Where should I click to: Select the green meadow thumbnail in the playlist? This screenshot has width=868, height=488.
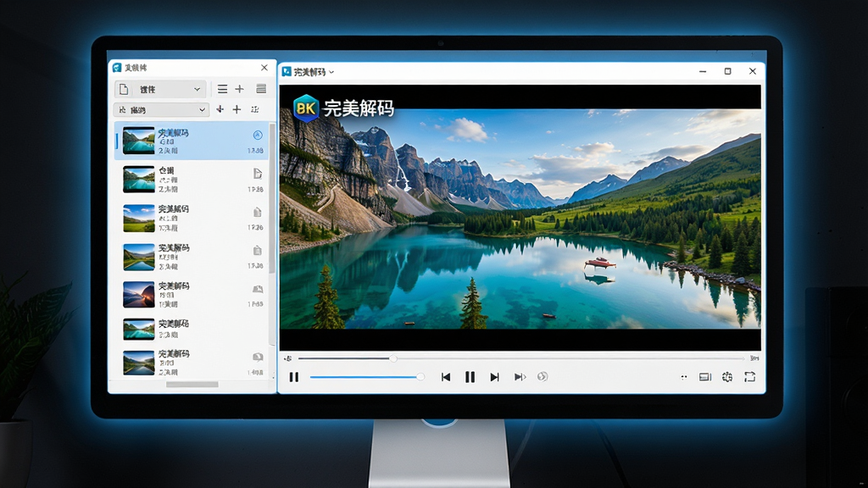pos(138,218)
